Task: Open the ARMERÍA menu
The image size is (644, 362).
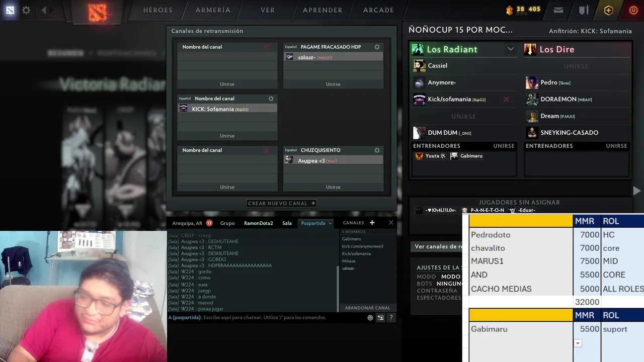Action: [213, 10]
